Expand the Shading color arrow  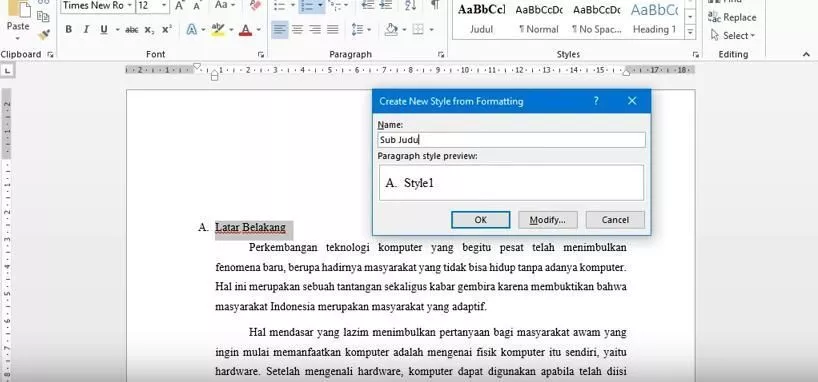click(404, 30)
